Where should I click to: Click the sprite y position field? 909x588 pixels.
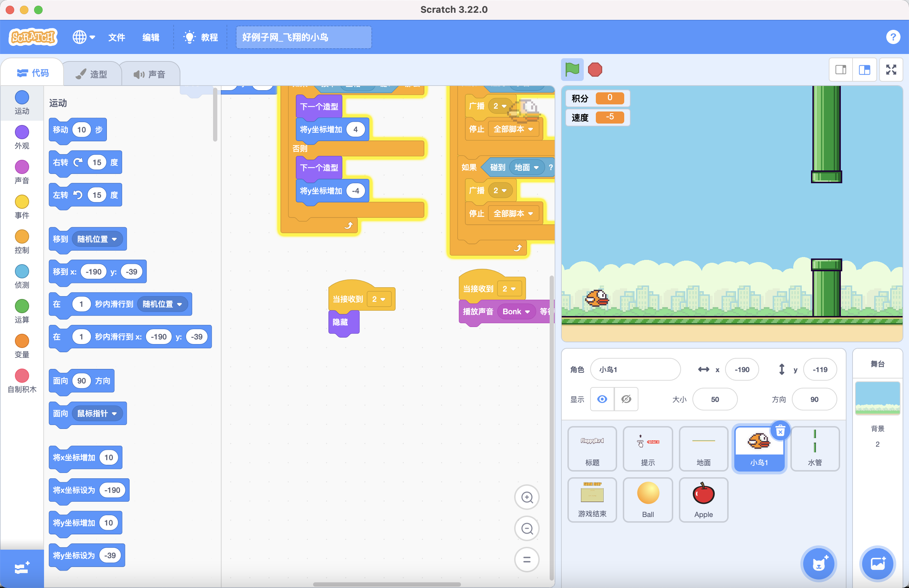tap(820, 369)
